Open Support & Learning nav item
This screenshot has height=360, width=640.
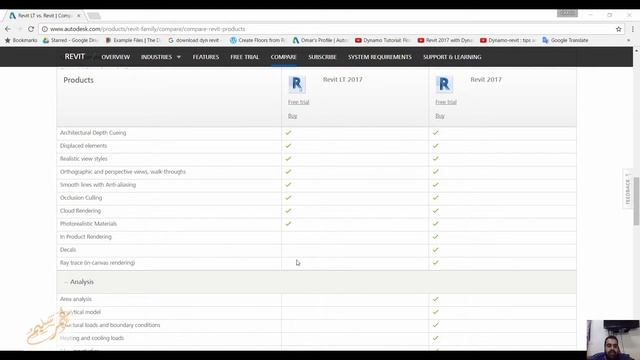[452, 57]
